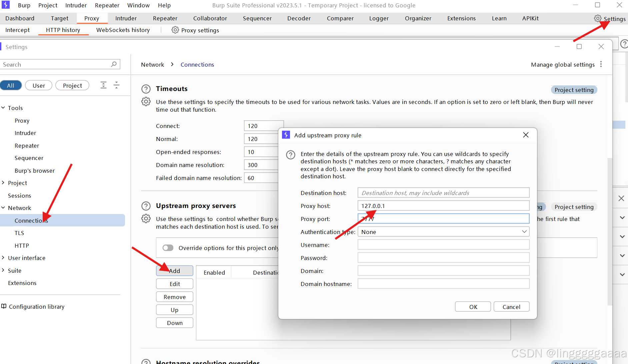Select Sessions in the settings tree
This screenshot has height=364, width=628.
[x=19, y=195]
